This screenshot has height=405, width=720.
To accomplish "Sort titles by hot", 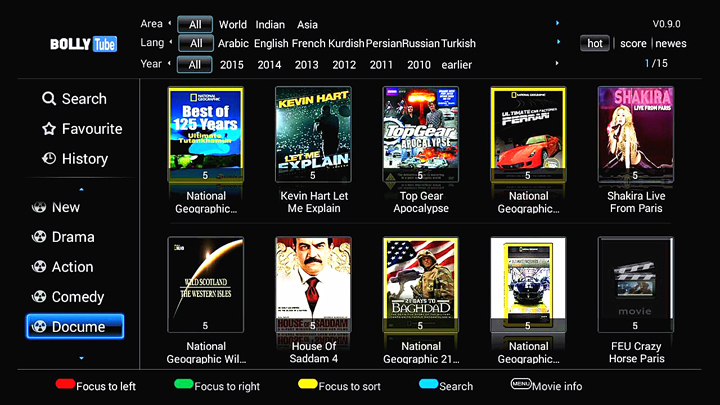I will [595, 43].
